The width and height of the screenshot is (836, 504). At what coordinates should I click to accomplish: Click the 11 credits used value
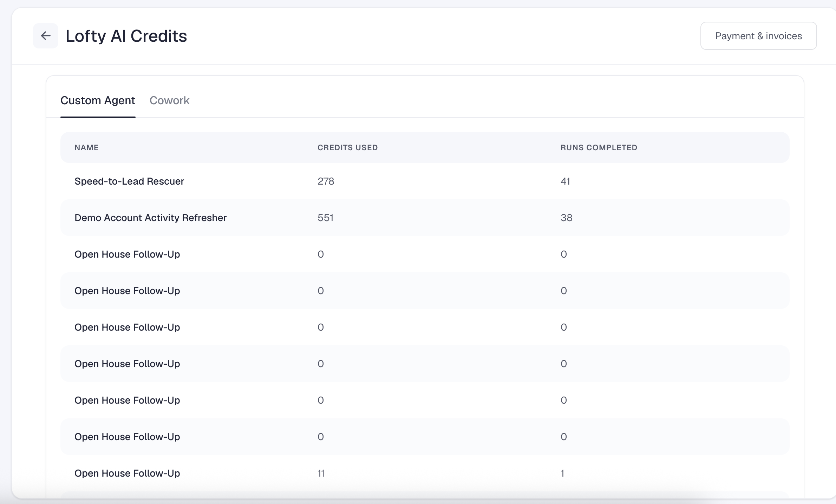[x=321, y=473]
